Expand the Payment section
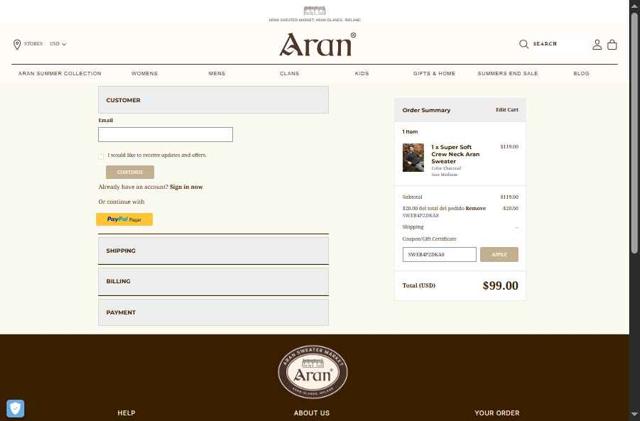Viewport: 640px width, 421px height. click(213, 312)
